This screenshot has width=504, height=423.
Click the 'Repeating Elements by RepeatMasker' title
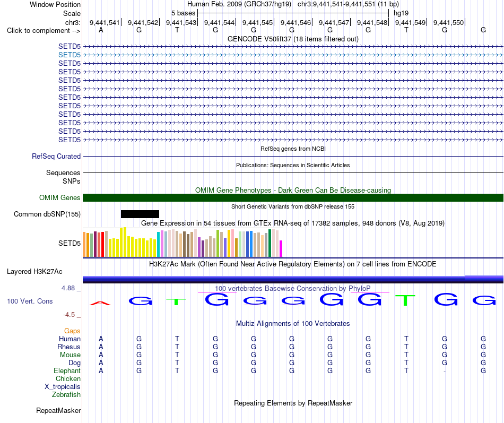(x=293, y=403)
